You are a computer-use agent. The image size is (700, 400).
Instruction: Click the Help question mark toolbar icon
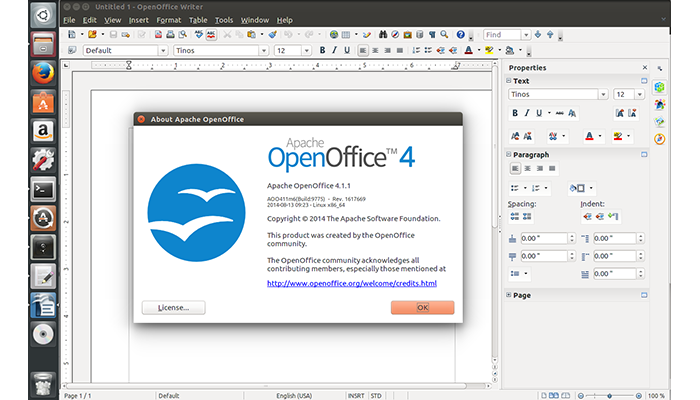[x=459, y=34]
